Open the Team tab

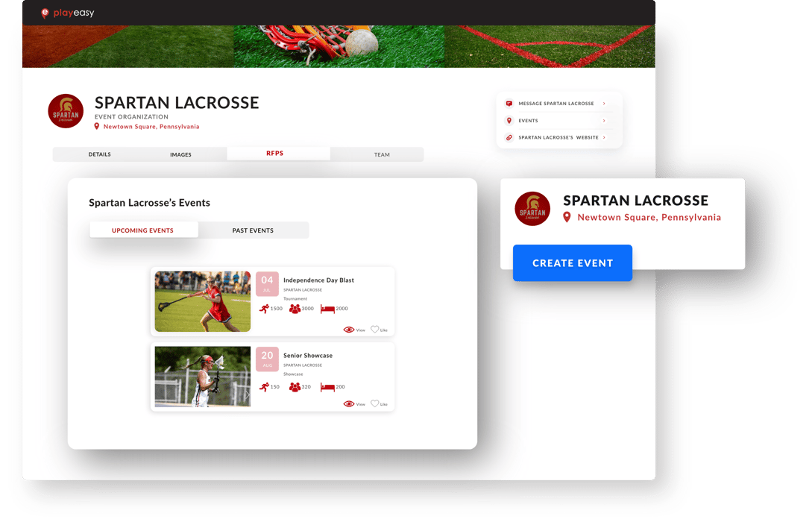click(382, 154)
